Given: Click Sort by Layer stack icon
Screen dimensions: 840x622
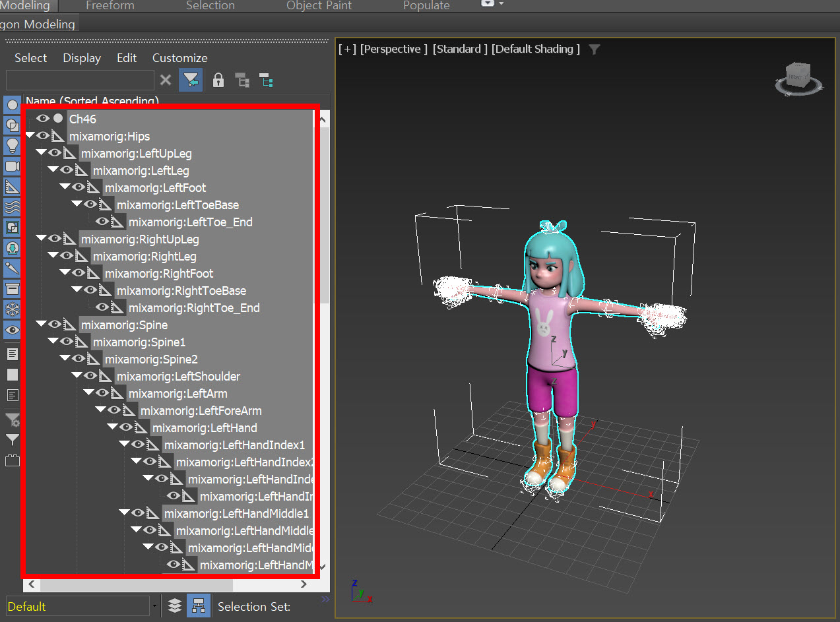Looking at the screenshot, I should pyautogui.click(x=174, y=606).
